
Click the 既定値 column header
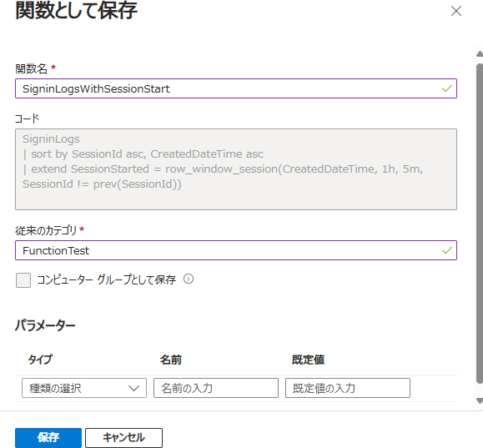pos(309,360)
